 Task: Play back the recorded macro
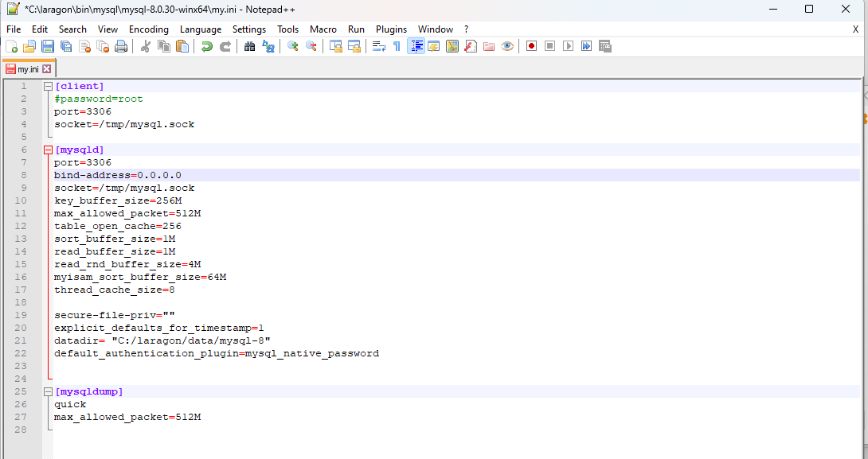tap(568, 46)
